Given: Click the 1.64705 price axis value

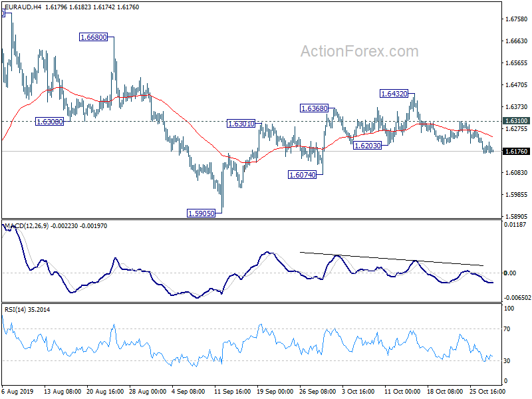Looking at the screenshot, I should click(x=517, y=85).
